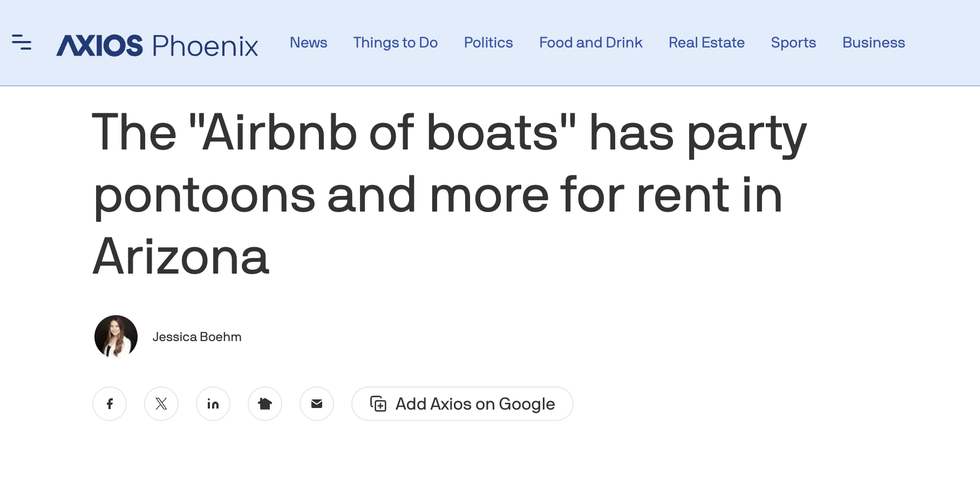
Task: Click Jessica Boehm's profile photo
Action: click(x=116, y=337)
